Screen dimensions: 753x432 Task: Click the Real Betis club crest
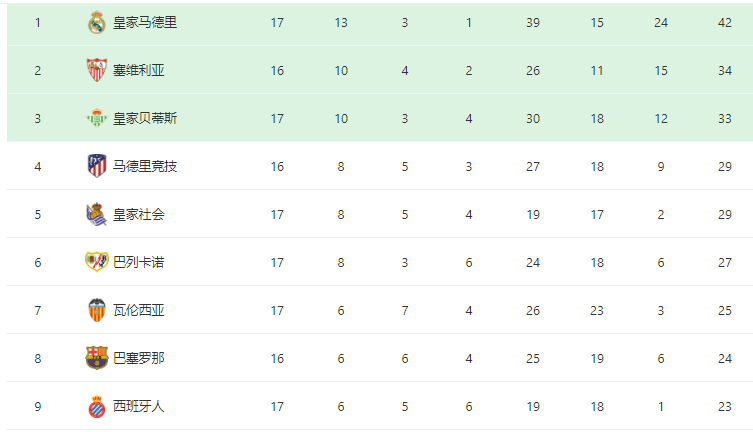point(97,118)
